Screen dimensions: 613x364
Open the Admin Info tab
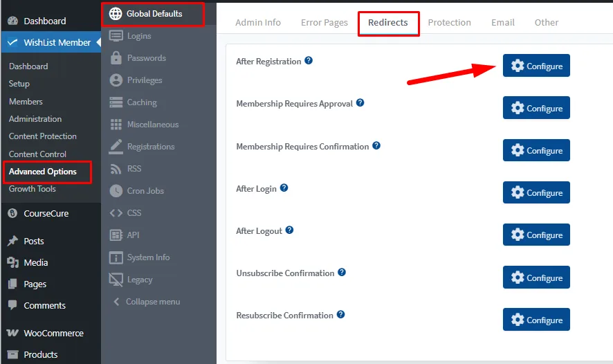(258, 22)
